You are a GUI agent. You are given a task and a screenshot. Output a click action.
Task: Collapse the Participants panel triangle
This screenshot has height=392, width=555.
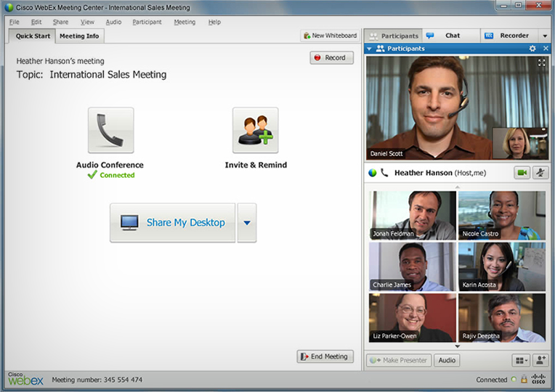pyautogui.click(x=369, y=49)
